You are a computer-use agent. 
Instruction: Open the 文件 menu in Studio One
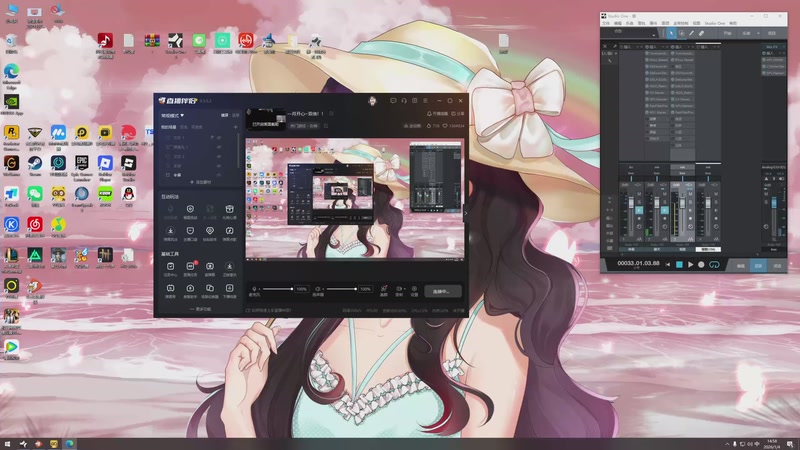606,23
